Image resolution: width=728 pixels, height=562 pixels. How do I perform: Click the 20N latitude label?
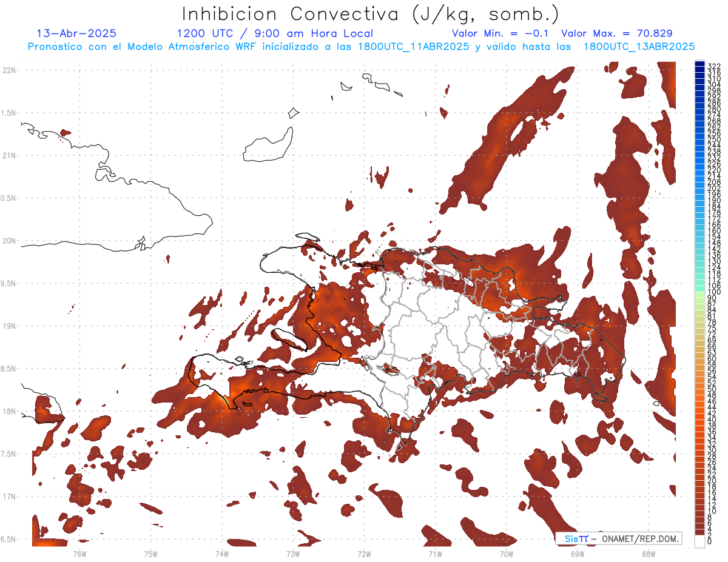[9, 241]
